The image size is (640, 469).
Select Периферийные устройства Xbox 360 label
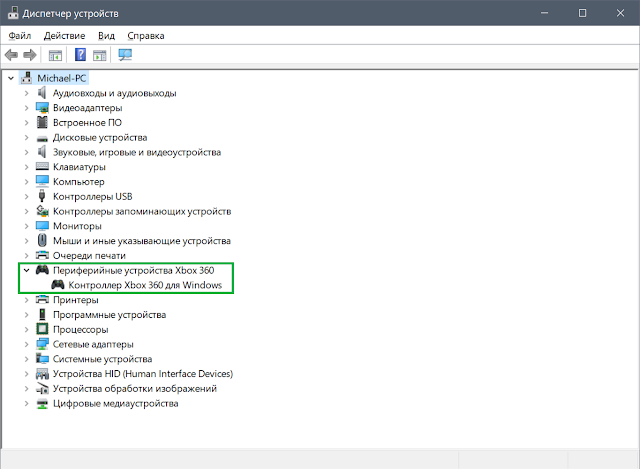[133, 270]
